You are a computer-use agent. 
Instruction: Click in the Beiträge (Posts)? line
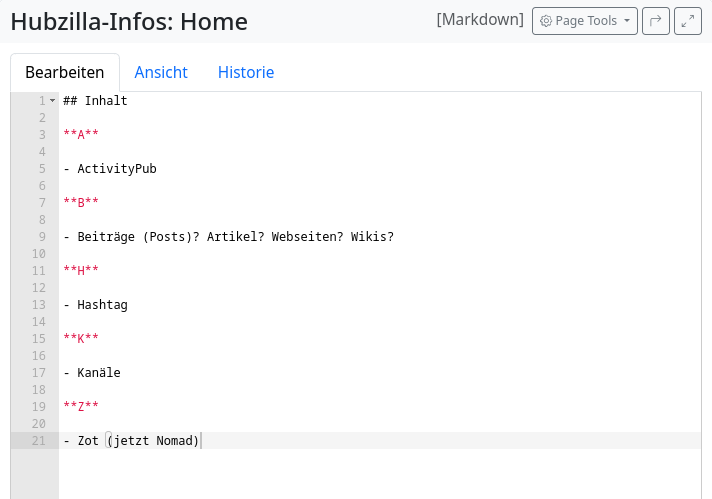(x=228, y=237)
